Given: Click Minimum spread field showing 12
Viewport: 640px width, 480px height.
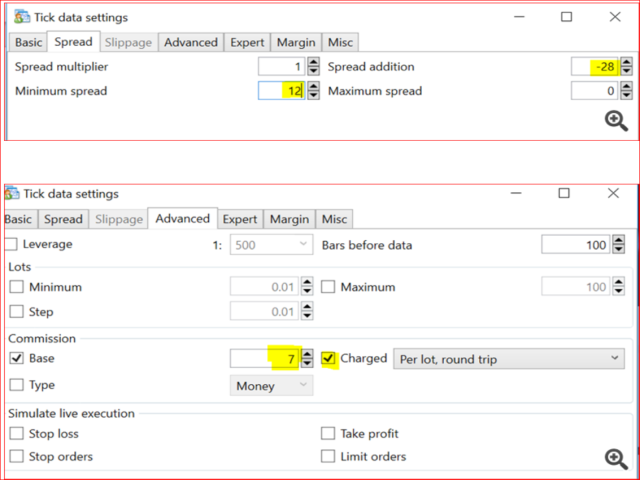Looking at the screenshot, I should click(282, 91).
